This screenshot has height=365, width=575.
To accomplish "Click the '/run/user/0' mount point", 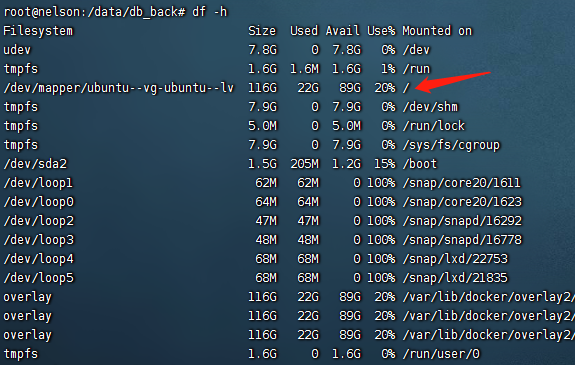I will pos(441,354).
